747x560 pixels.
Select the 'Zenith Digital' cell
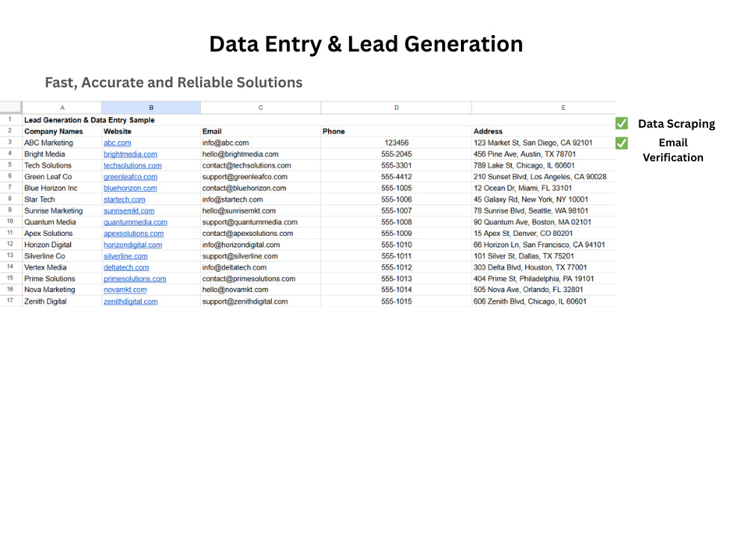[62, 302]
